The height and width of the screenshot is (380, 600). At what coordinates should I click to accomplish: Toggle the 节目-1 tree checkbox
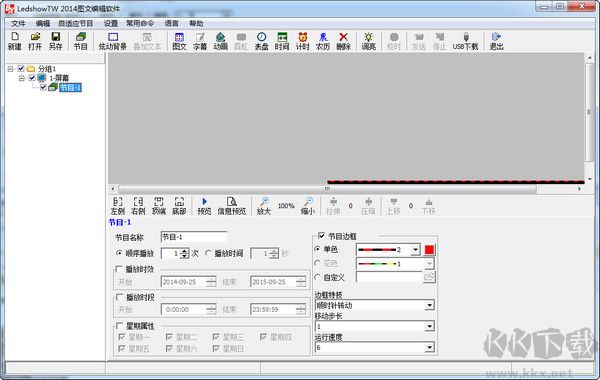pyautogui.click(x=43, y=88)
